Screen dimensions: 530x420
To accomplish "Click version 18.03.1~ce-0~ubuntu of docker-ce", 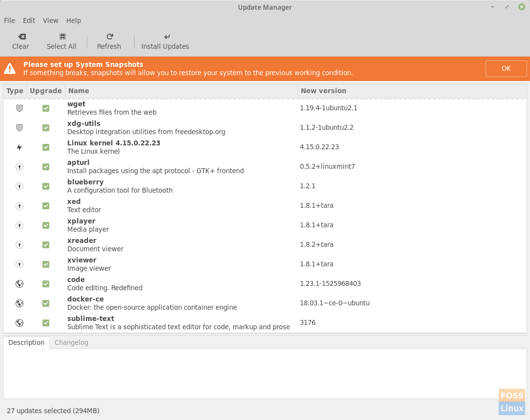I will (x=334, y=303).
